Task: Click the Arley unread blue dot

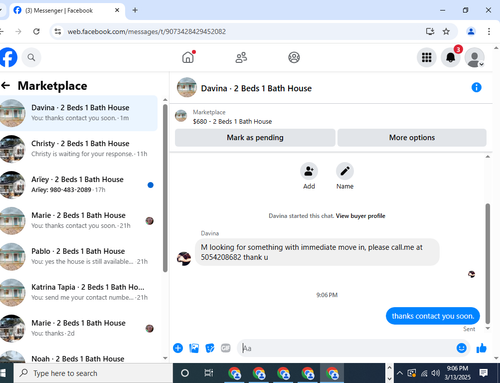Action: point(150,185)
